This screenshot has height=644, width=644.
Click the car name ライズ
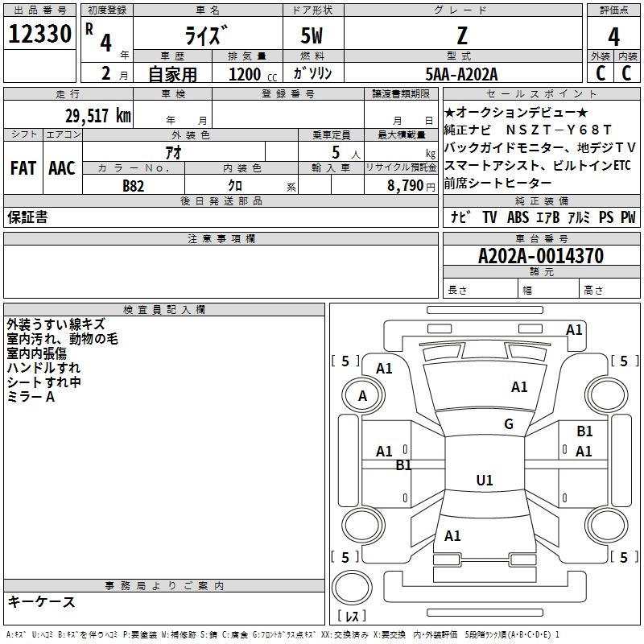208,35
